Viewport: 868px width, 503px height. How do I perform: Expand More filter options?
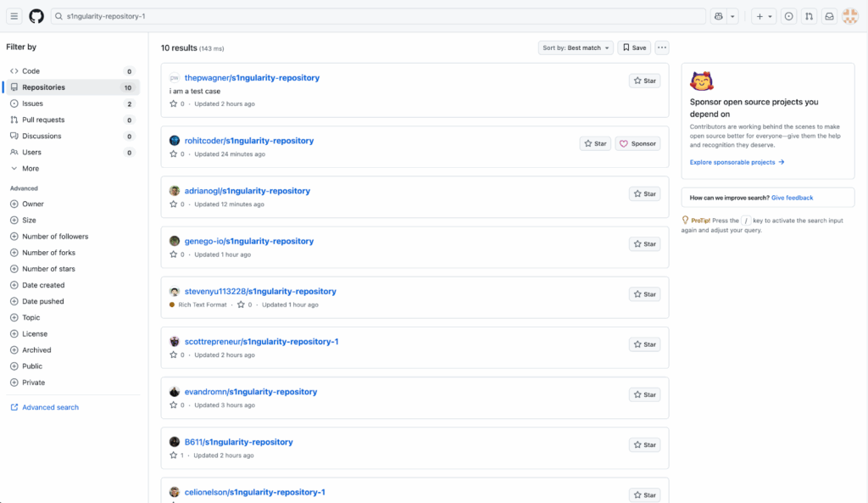coord(72,169)
